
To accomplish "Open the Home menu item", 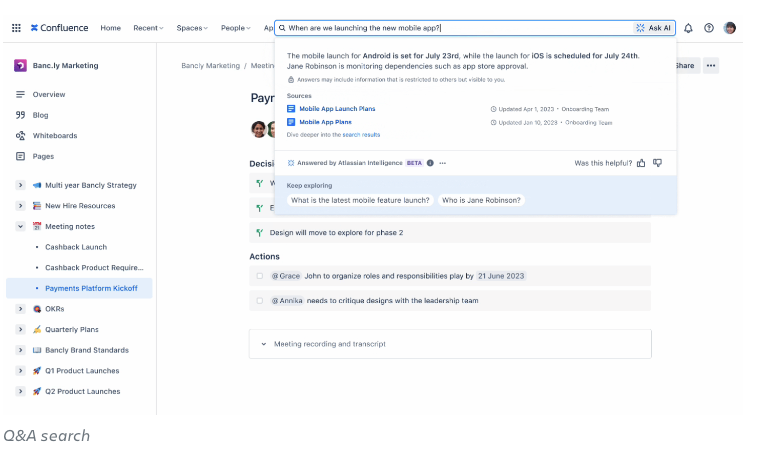I will [x=111, y=28].
